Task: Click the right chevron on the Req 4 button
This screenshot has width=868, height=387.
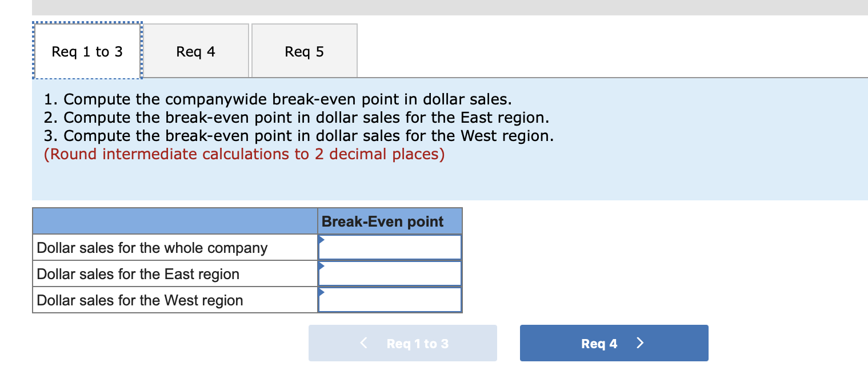Action: [641, 342]
